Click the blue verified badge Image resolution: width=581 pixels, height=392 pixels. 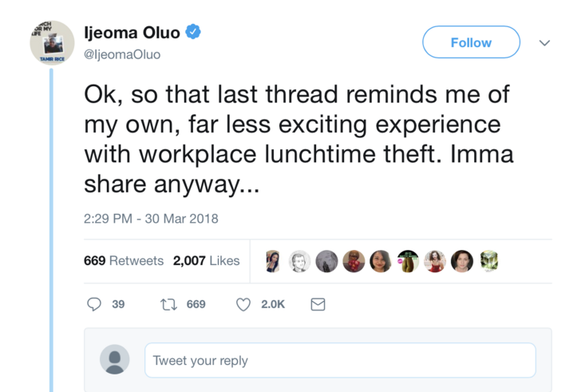pos(192,33)
